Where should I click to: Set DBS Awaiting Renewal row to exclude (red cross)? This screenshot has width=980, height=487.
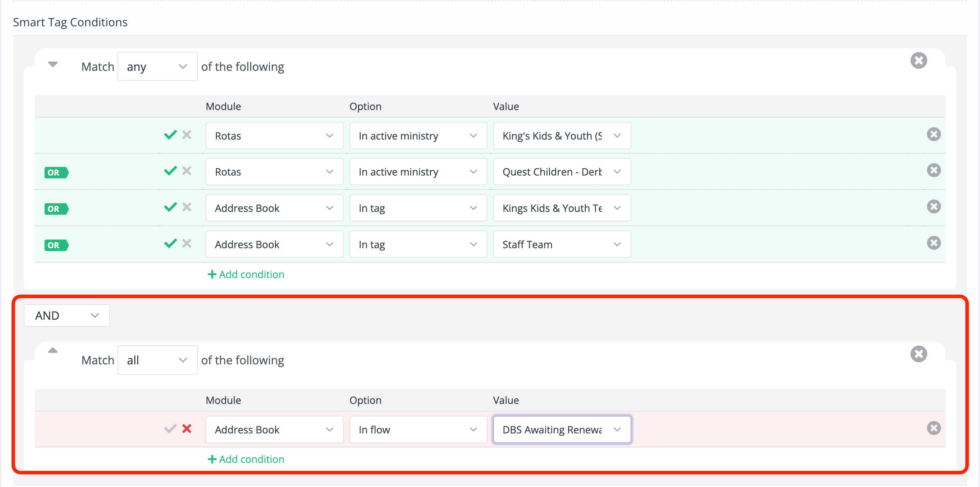(x=187, y=429)
